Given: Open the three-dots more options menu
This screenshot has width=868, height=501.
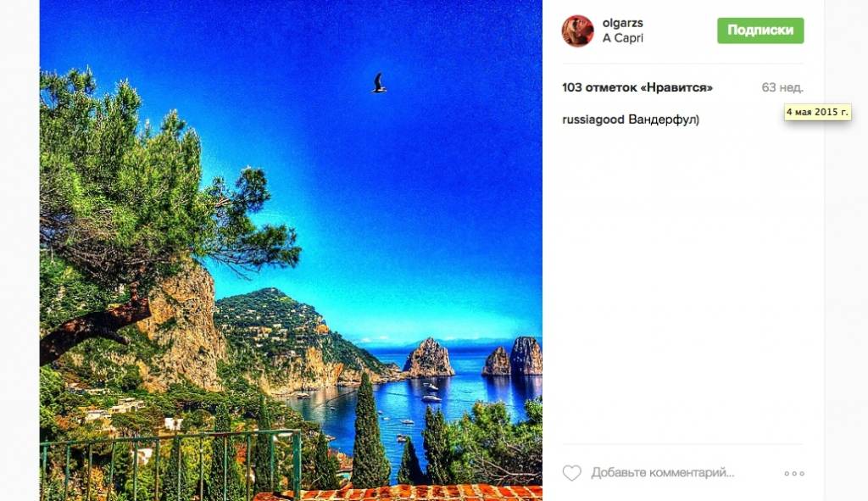Looking at the screenshot, I should click(794, 473).
